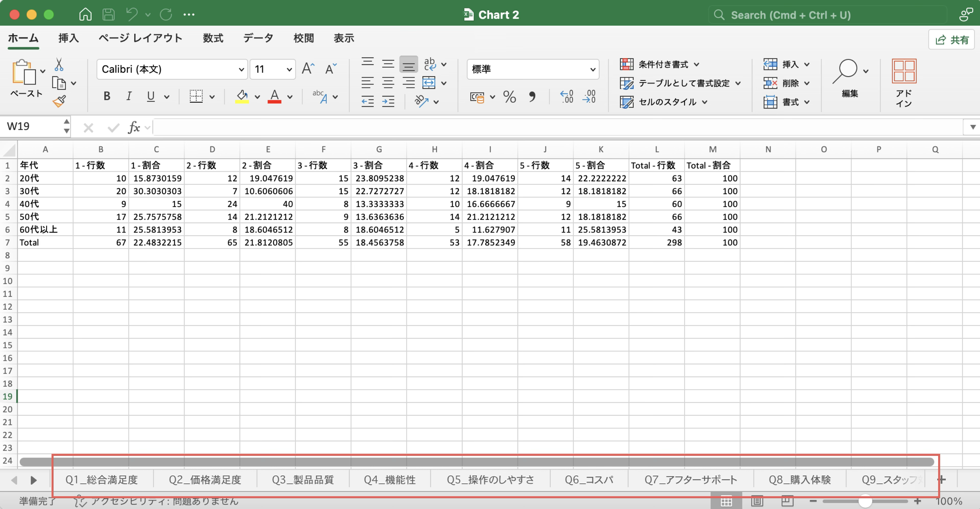The height and width of the screenshot is (509, 980).
Task: Apply the fill color bucket
Action: pos(242,97)
